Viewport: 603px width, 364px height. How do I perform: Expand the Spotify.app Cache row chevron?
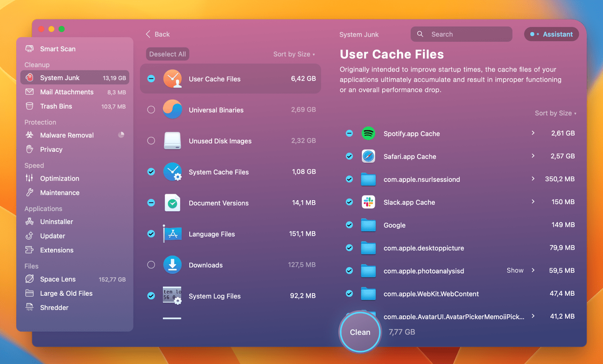533,133
